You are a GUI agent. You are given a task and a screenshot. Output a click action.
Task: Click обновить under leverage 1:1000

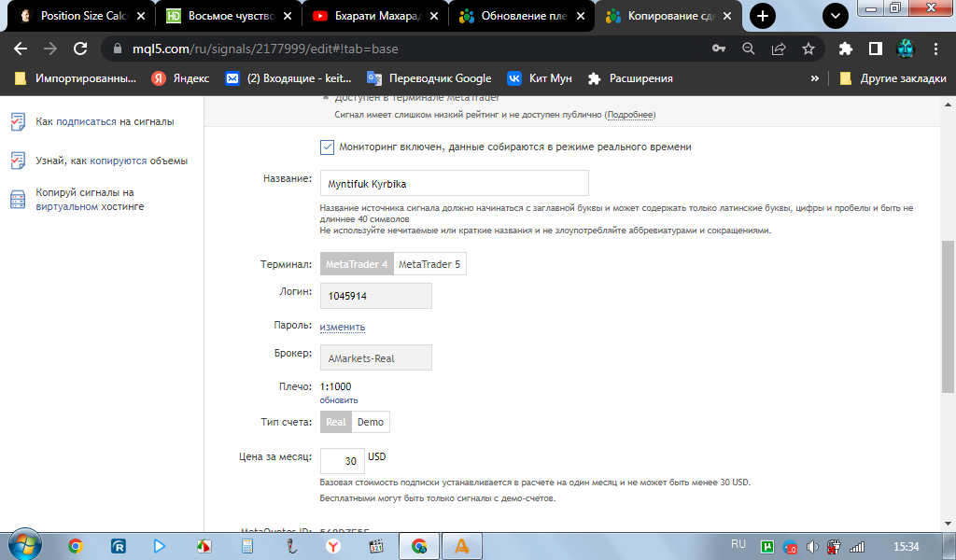click(339, 400)
